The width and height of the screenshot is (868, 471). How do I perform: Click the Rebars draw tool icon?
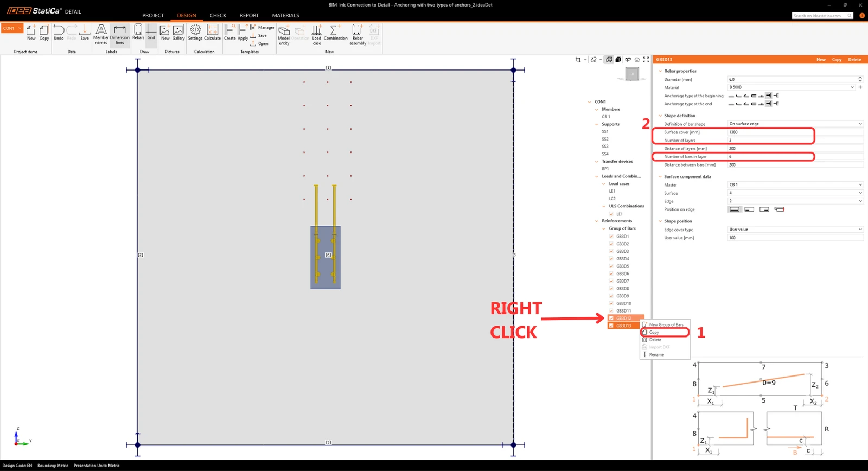click(x=138, y=32)
